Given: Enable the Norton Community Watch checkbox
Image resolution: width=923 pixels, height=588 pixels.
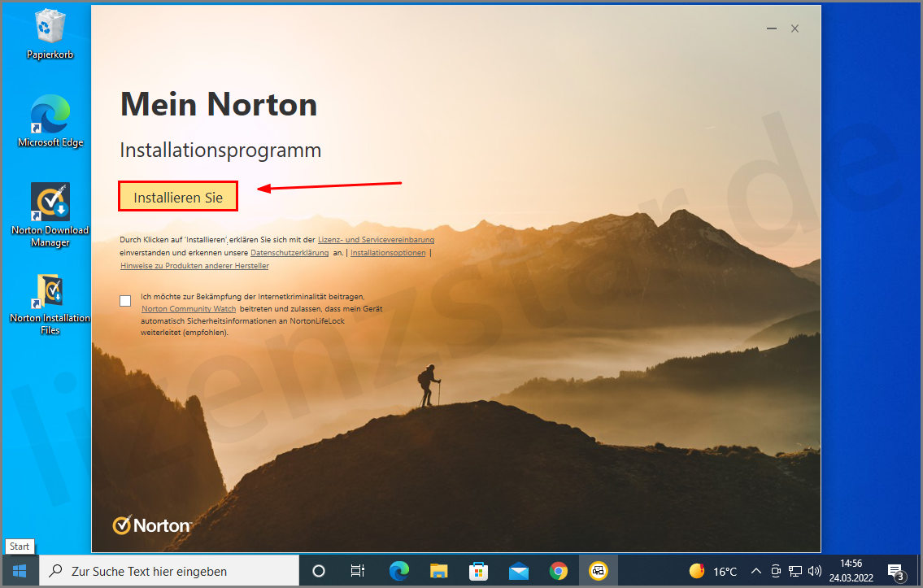Looking at the screenshot, I should click(x=126, y=300).
